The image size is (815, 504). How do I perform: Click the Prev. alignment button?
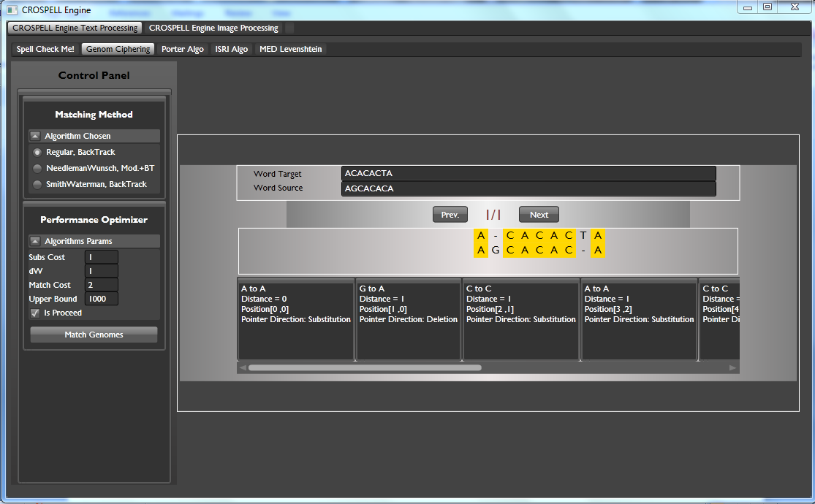(450, 215)
